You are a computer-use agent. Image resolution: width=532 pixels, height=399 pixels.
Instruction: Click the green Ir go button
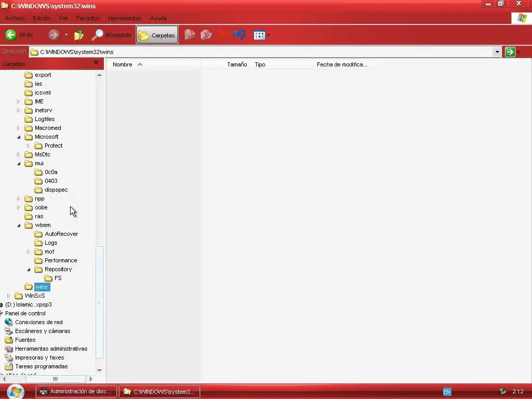[x=510, y=52]
